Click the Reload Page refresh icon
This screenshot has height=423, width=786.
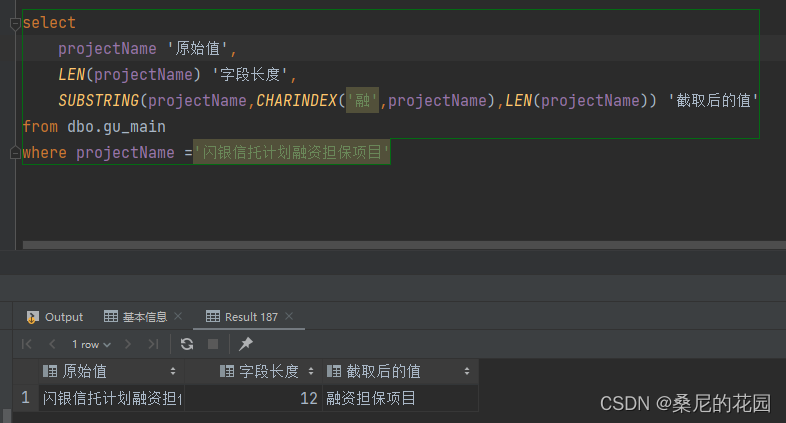point(187,344)
